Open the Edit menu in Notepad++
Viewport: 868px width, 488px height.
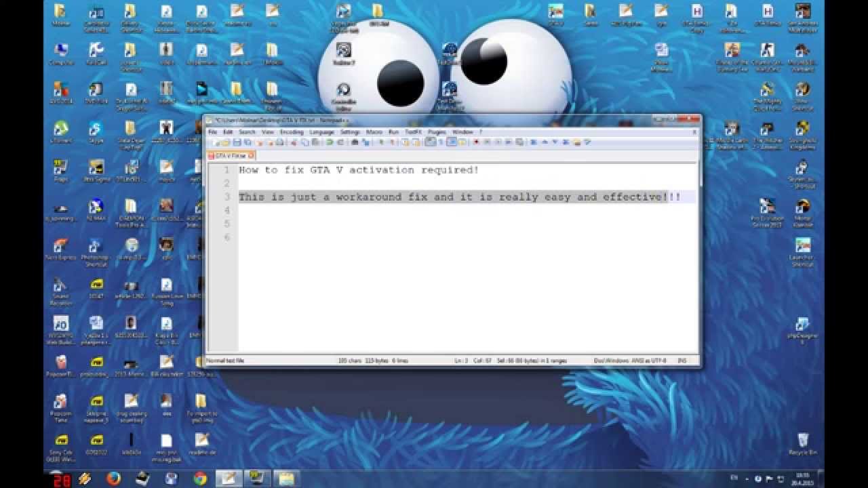pos(228,131)
